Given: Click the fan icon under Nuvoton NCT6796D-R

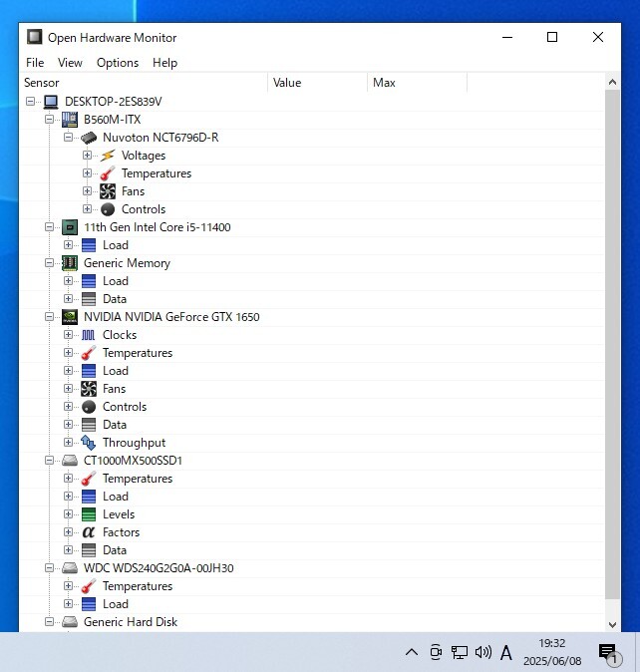Looking at the screenshot, I should pos(108,191).
